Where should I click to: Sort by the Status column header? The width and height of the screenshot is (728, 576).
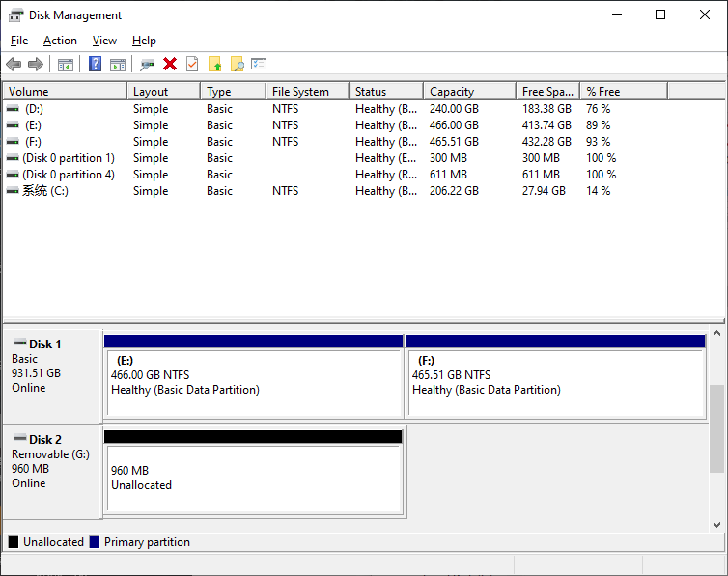(x=386, y=92)
